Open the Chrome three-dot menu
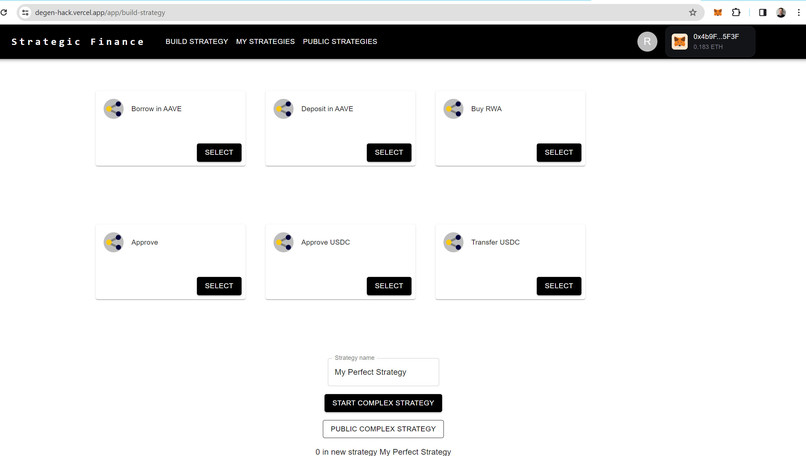 (x=798, y=12)
